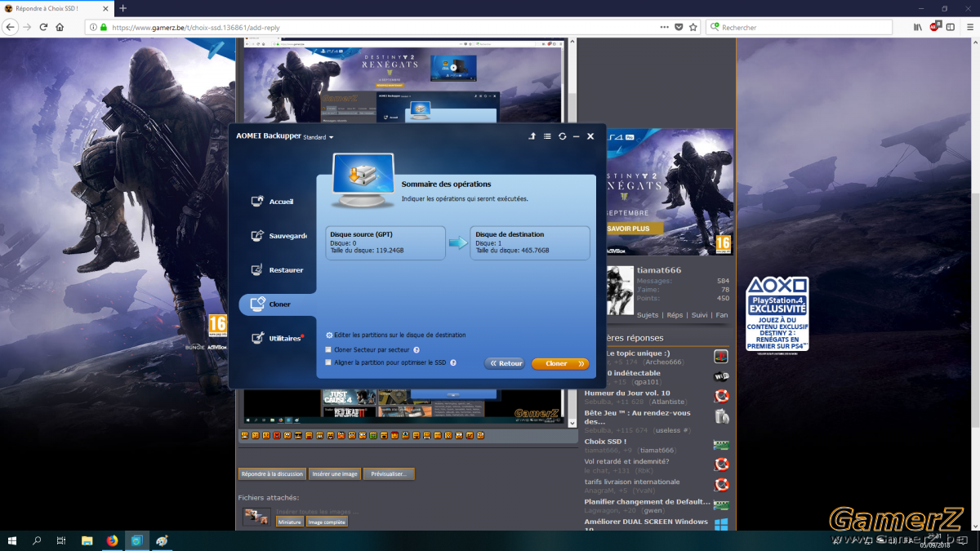This screenshot has width=980, height=551.
Task: Open tarifs livraison internationale topic
Action: 631,482
